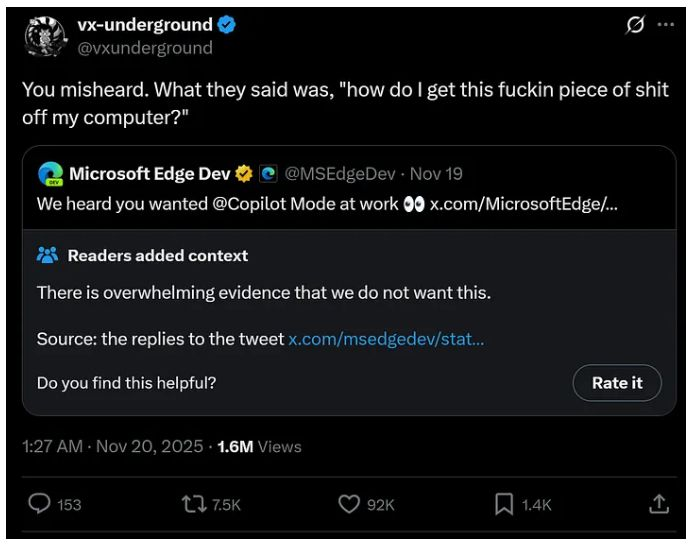The image size is (694, 547).
Task: Click the repost arrows icon
Action: [x=194, y=505]
